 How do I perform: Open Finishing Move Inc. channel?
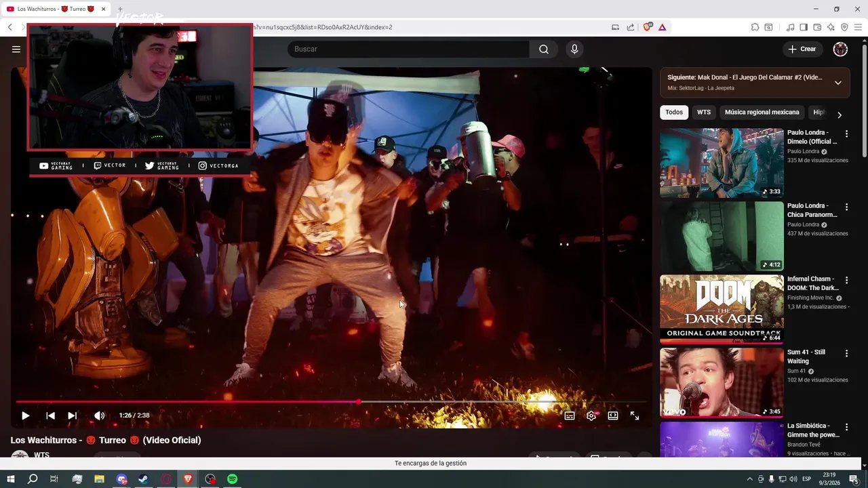tap(810, 298)
